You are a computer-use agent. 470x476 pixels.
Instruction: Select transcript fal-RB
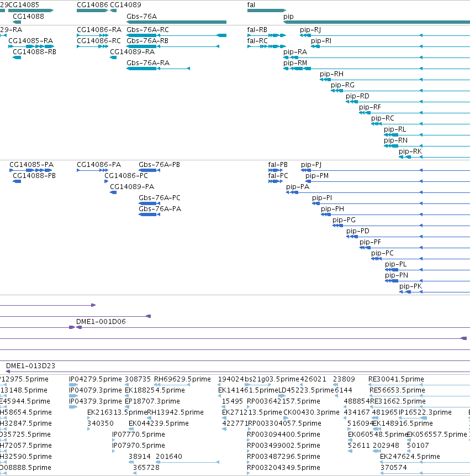tap(267, 35)
